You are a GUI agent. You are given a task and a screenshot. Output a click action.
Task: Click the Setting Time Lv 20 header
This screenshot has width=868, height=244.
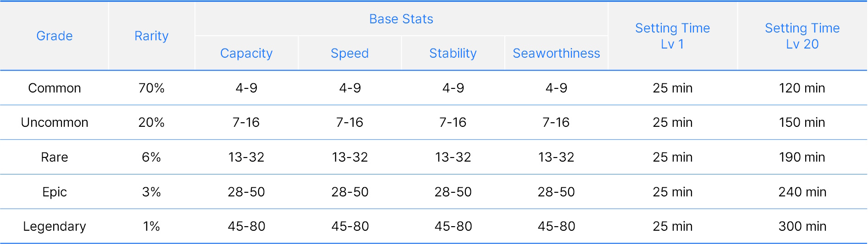click(802, 36)
